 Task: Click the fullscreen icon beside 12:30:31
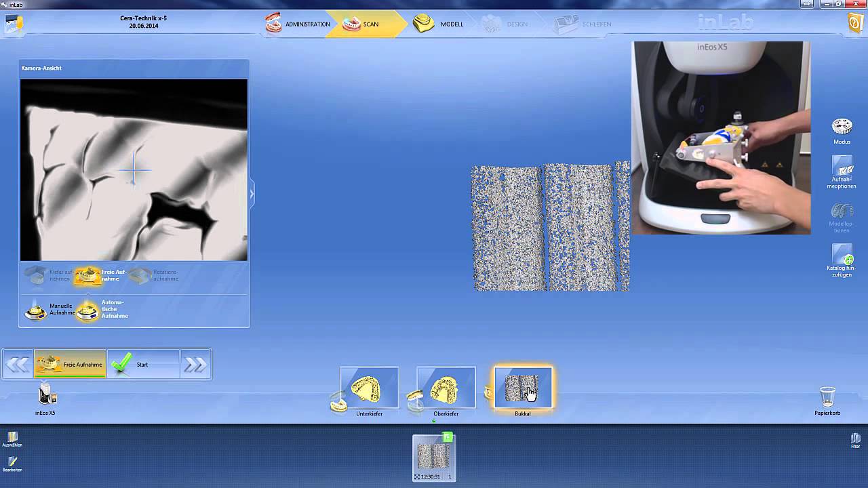(x=417, y=476)
